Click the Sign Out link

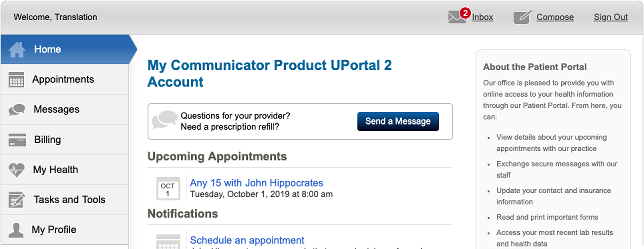click(611, 17)
